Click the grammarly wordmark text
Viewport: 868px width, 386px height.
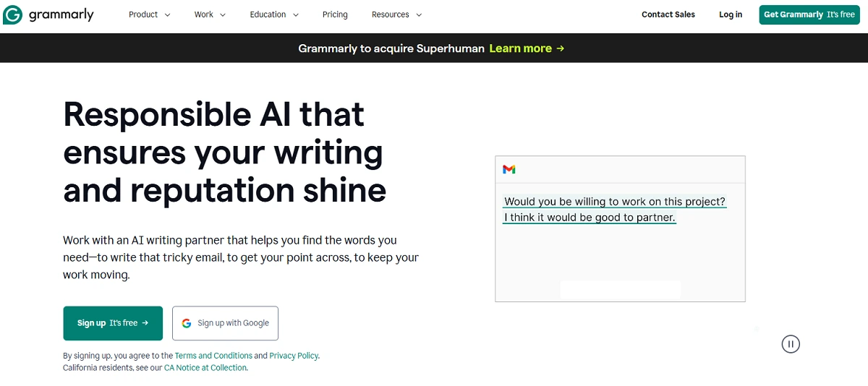click(x=61, y=14)
